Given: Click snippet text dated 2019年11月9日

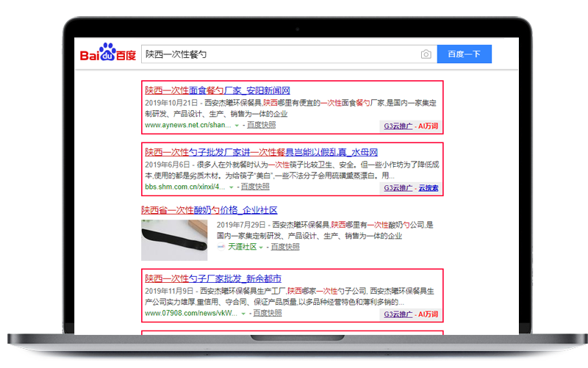Looking at the screenshot, I should [x=290, y=297].
